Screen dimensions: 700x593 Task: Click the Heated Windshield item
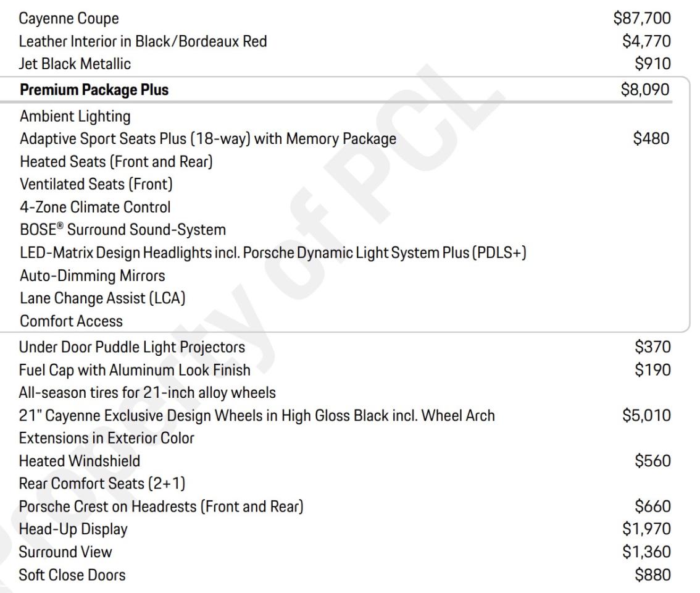(x=80, y=461)
